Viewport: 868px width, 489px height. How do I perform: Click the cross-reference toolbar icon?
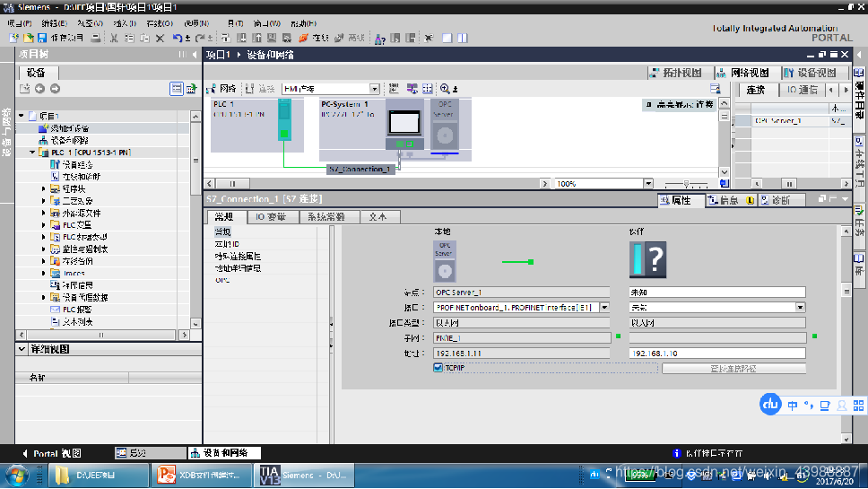click(x=429, y=39)
